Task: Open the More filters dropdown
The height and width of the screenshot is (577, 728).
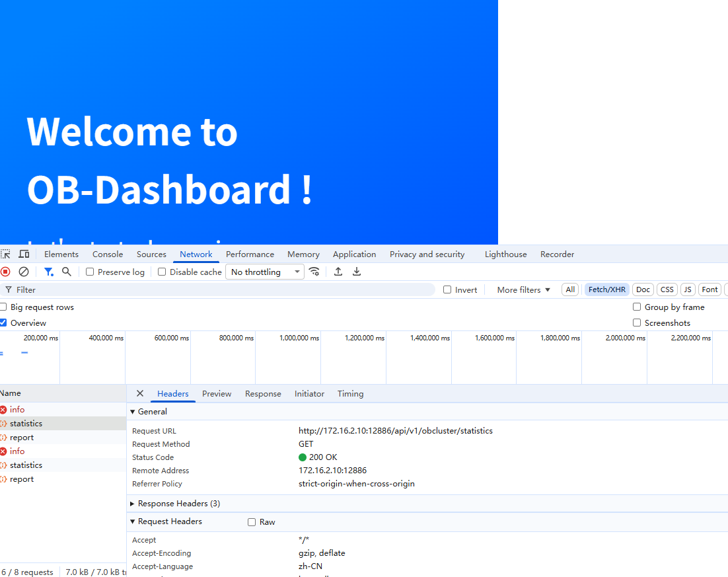Action: (x=523, y=290)
